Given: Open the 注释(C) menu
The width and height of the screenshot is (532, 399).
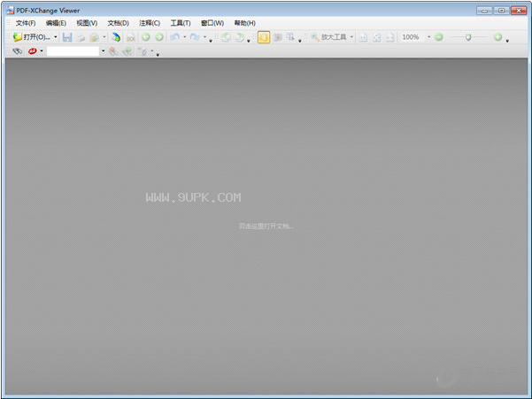Looking at the screenshot, I should click(x=150, y=23).
